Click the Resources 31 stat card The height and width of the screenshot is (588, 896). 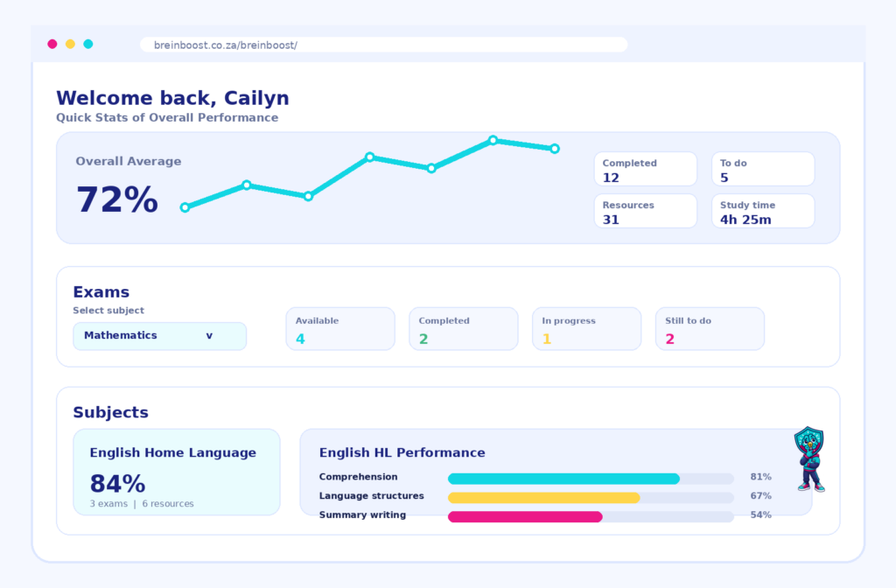click(646, 211)
